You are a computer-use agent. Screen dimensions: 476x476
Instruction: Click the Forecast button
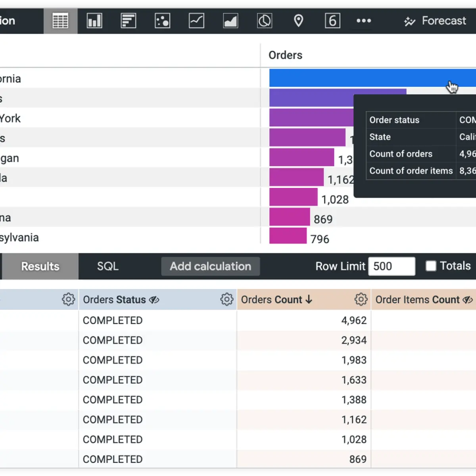tap(435, 21)
